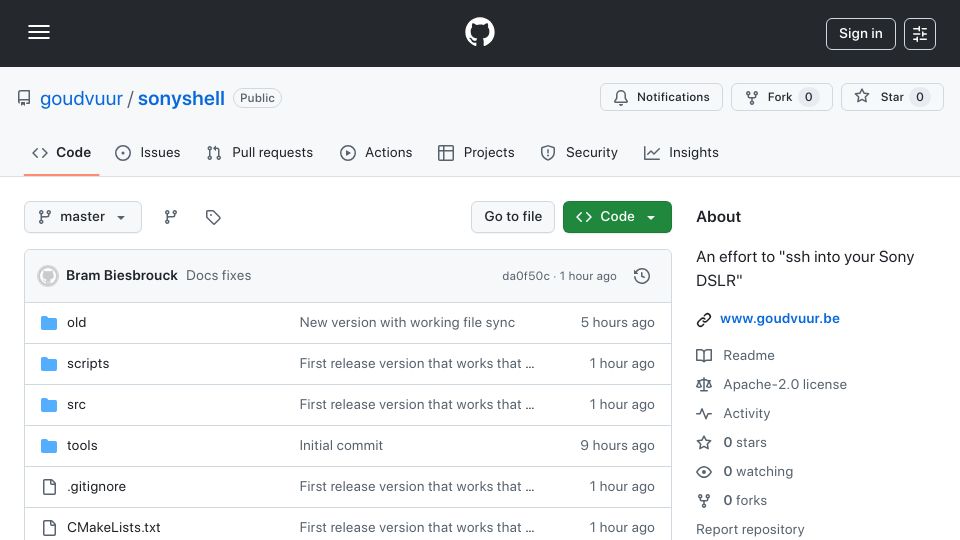This screenshot has width=960, height=540.
Task: Click the scripts folder icon
Action: click(49, 364)
